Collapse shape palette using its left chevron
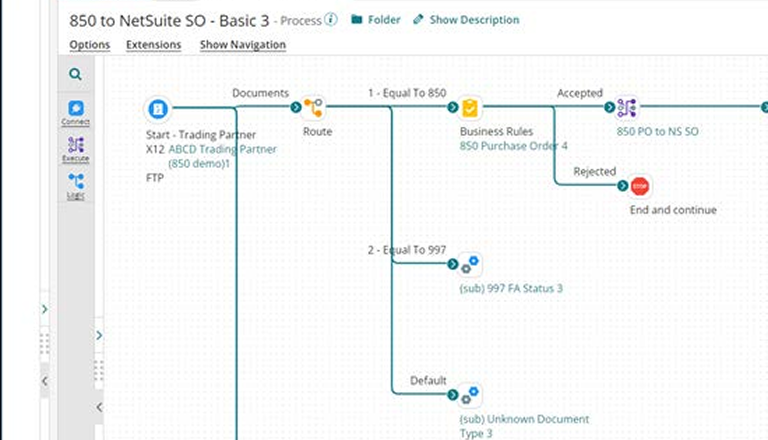The height and width of the screenshot is (440, 768). pyautogui.click(x=99, y=407)
